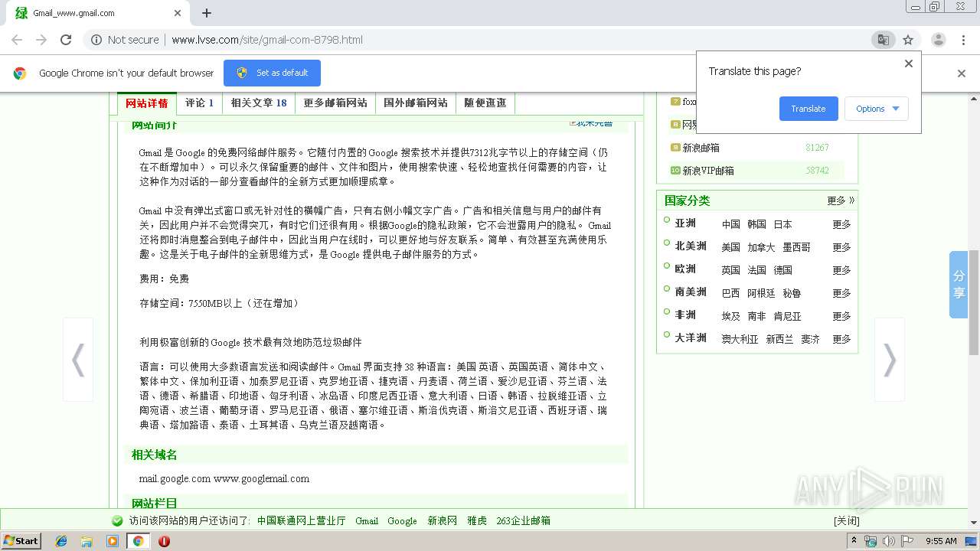Click the next page right arrow
The height and width of the screenshot is (551, 980).
click(889, 360)
